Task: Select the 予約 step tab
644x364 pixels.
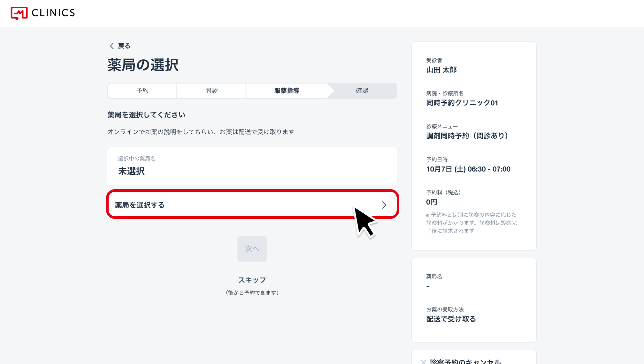Action: pyautogui.click(x=142, y=91)
